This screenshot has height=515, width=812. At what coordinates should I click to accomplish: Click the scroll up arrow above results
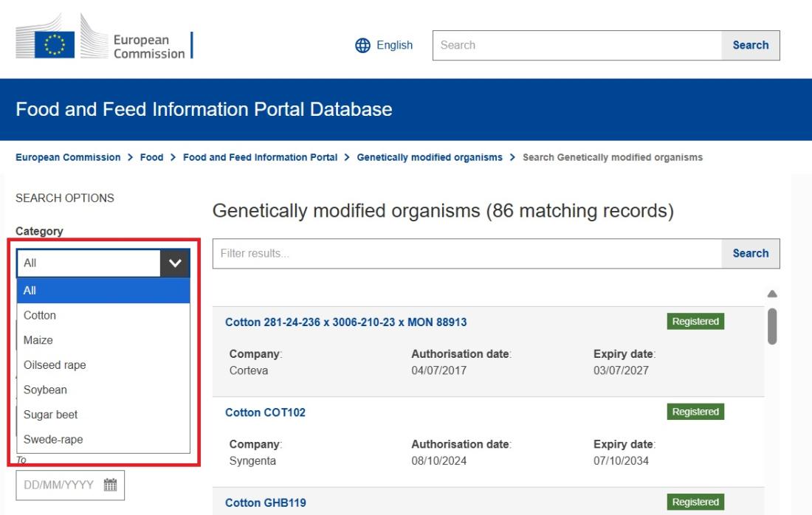point(773,294)
